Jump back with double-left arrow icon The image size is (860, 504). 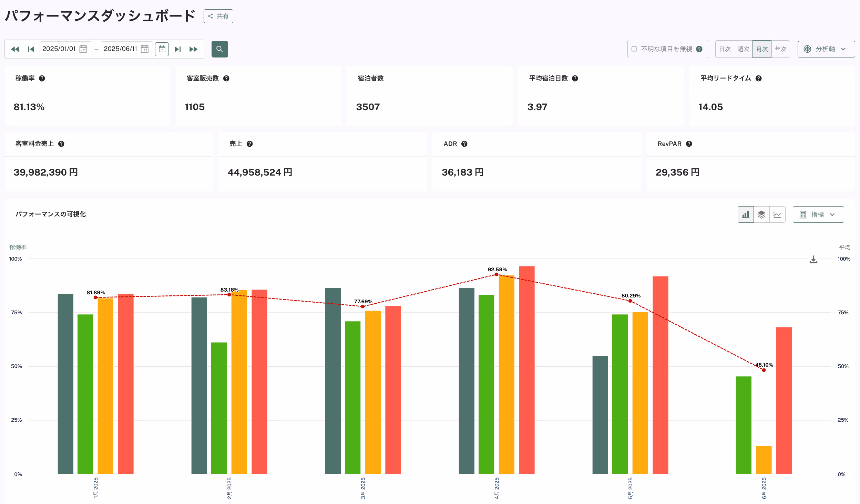(x=15, y=49)
